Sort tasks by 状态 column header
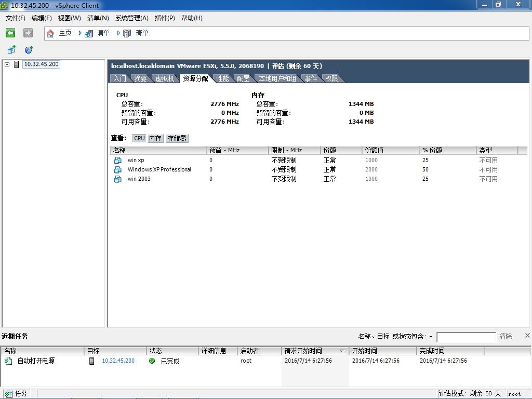Image resolution: width=532 pixels, height=399 pixels. tap(172, 351)
